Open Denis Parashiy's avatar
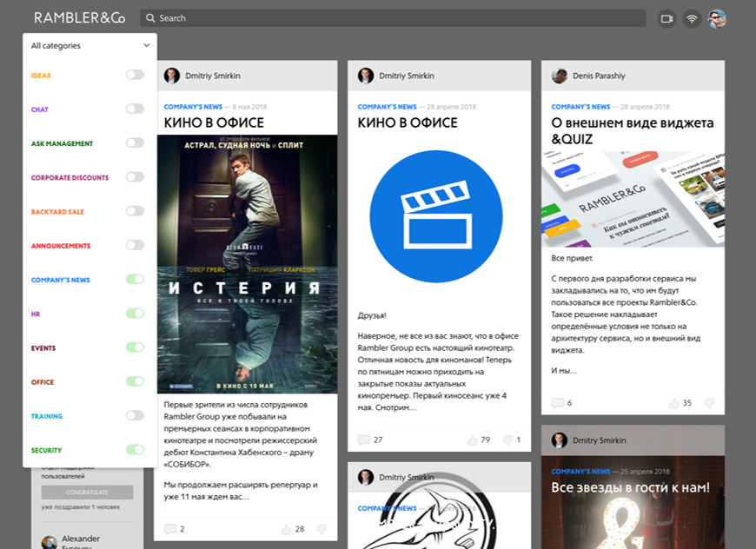The height and width of the screenshot is (549, 756). click(560, 76)
